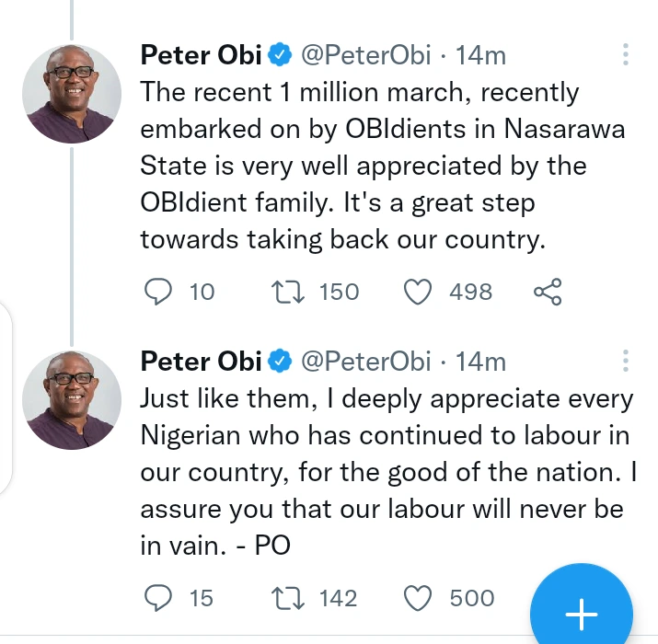
Task: Open more options on the second tweet
Action: pos(626,361)
